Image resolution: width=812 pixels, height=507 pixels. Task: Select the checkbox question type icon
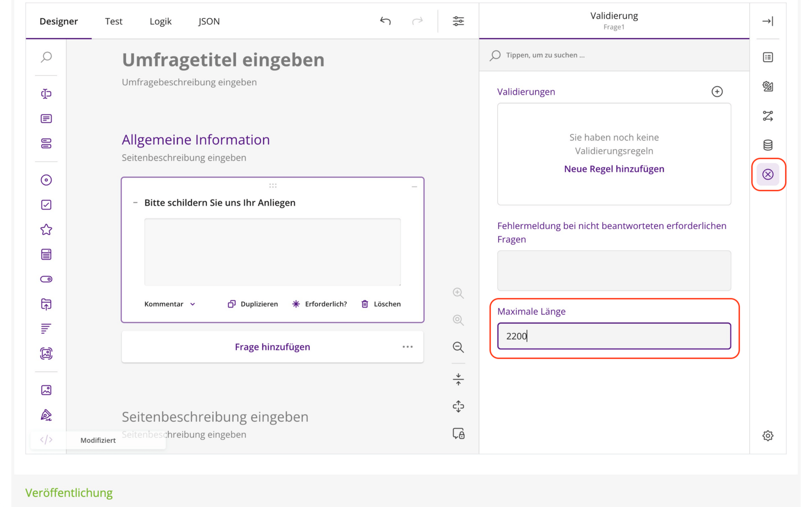(46, 205)
